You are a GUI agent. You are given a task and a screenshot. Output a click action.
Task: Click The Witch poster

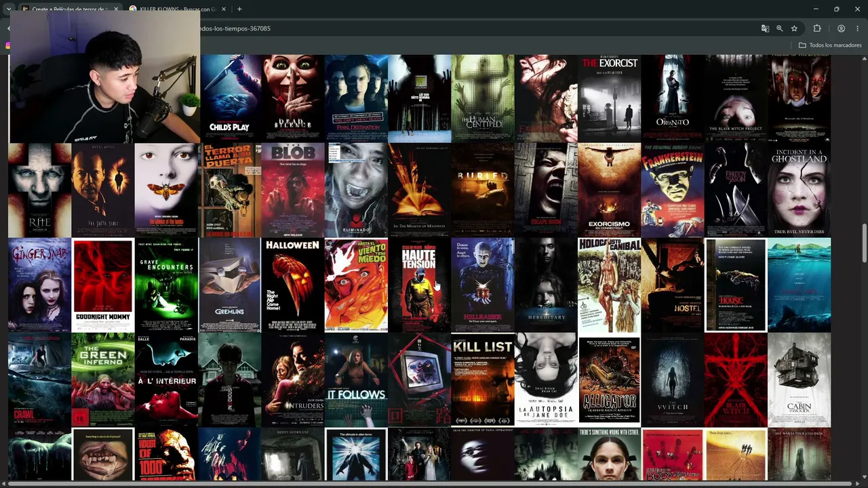click(x=673, y=380)
